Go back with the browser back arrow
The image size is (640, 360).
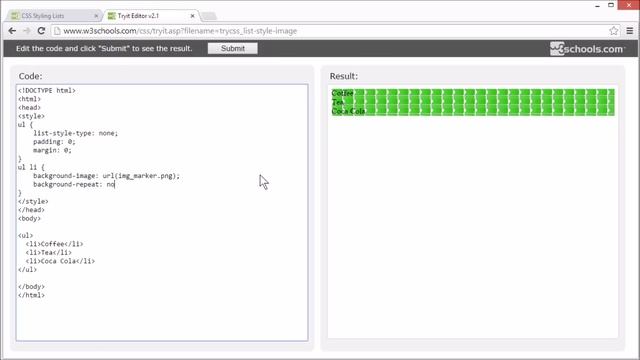12,31
